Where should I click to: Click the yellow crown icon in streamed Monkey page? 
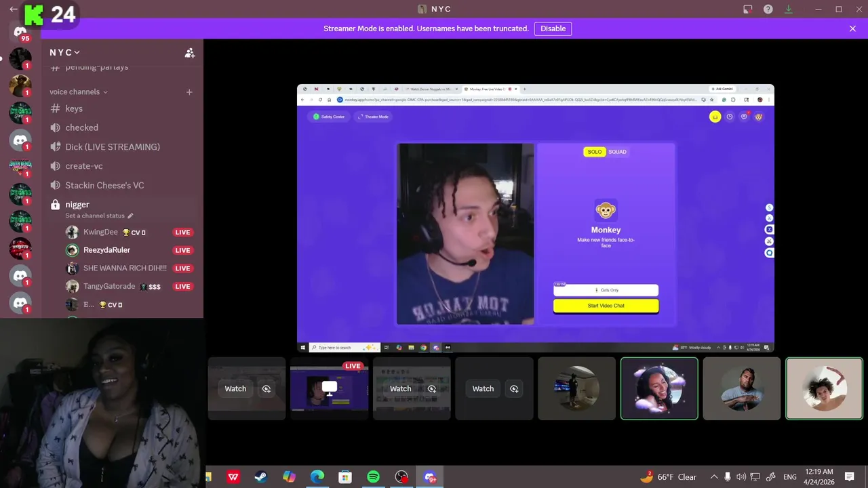coord(715,117)
